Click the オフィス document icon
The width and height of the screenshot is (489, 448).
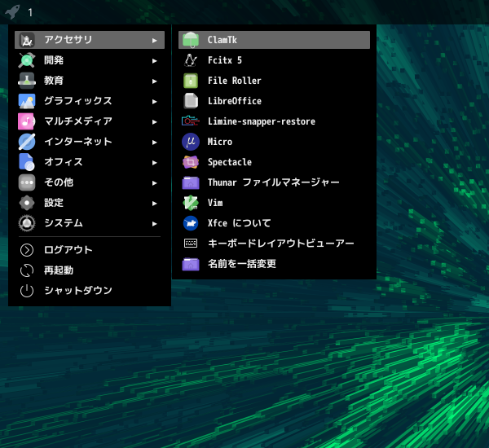(x=27, y=162)
